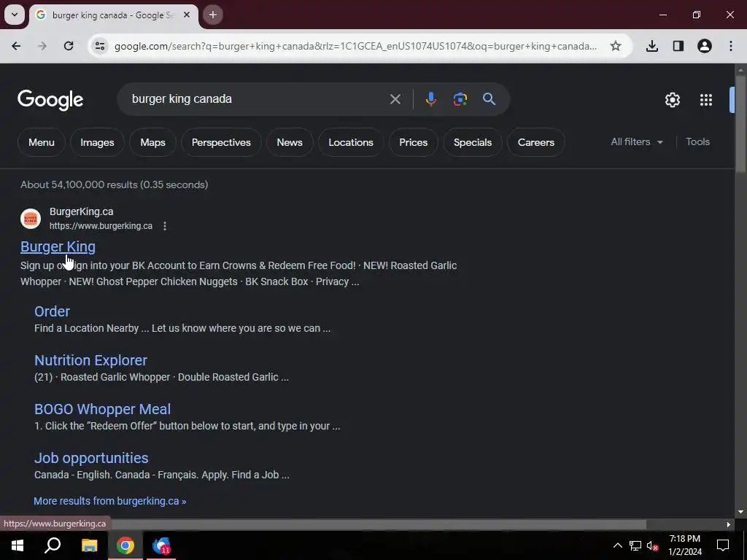Select the Locations filter chip
The height and width of the screenshot is (560, 747).
pyautogui.click(x=351, y=142)
